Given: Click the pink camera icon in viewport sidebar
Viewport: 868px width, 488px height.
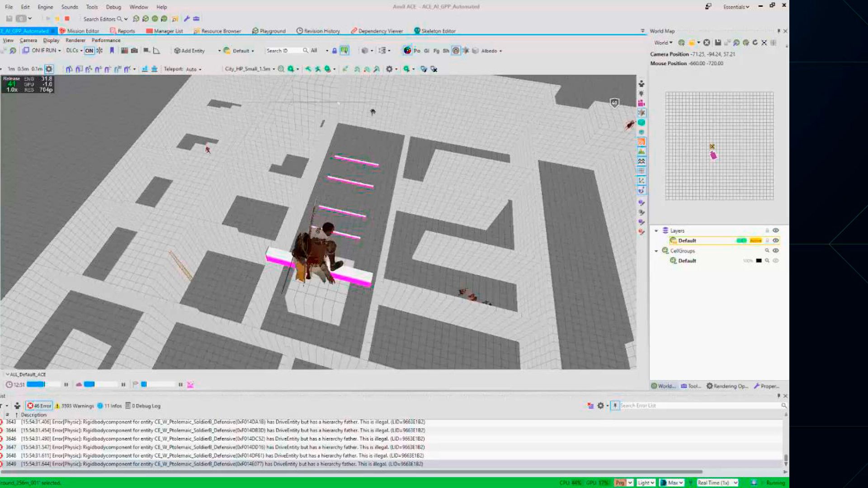Looking at the screenshot, I should coord(641,103).
